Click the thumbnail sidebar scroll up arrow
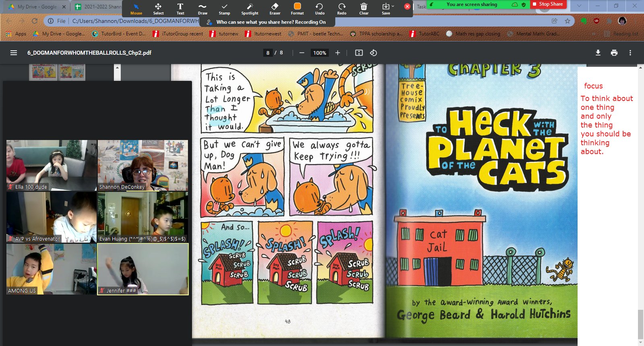This screenshot has height=346, width=644. (x=118, y=67)
